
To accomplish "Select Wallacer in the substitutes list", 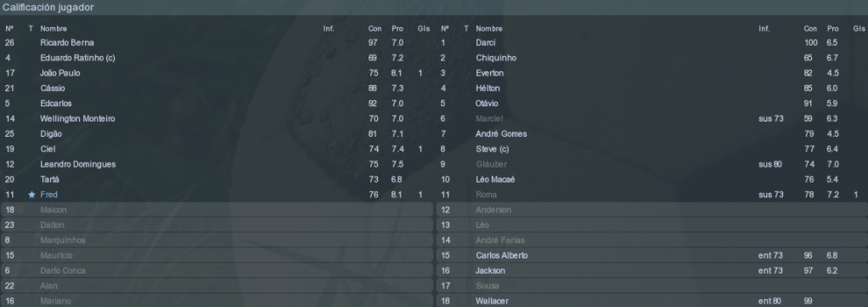I will 652,301.
